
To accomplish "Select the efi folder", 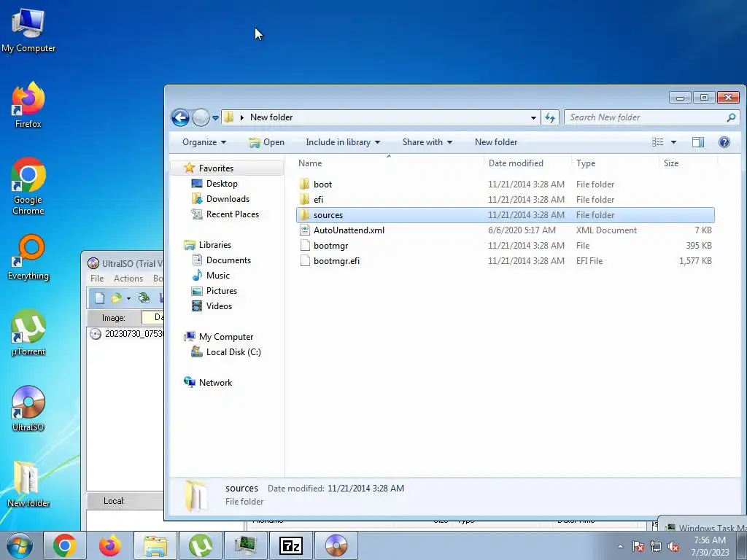I will pos(505,200).
